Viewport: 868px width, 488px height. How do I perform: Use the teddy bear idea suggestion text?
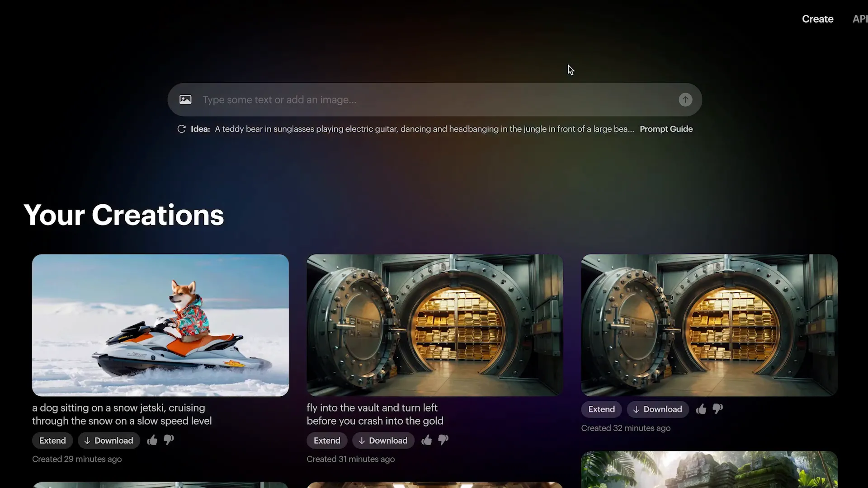point(424,129)
